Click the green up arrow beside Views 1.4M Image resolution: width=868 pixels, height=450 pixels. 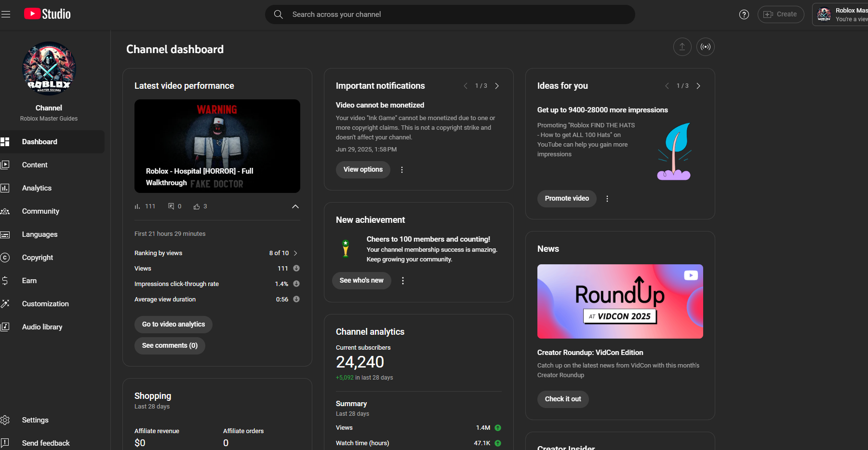498,428
